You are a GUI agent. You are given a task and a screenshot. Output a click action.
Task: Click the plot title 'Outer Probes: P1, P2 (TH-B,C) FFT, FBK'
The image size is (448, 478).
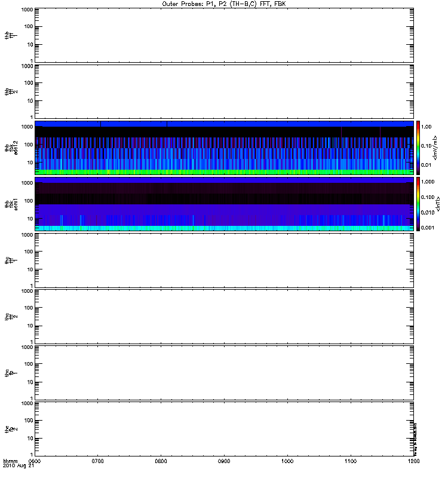223,4
